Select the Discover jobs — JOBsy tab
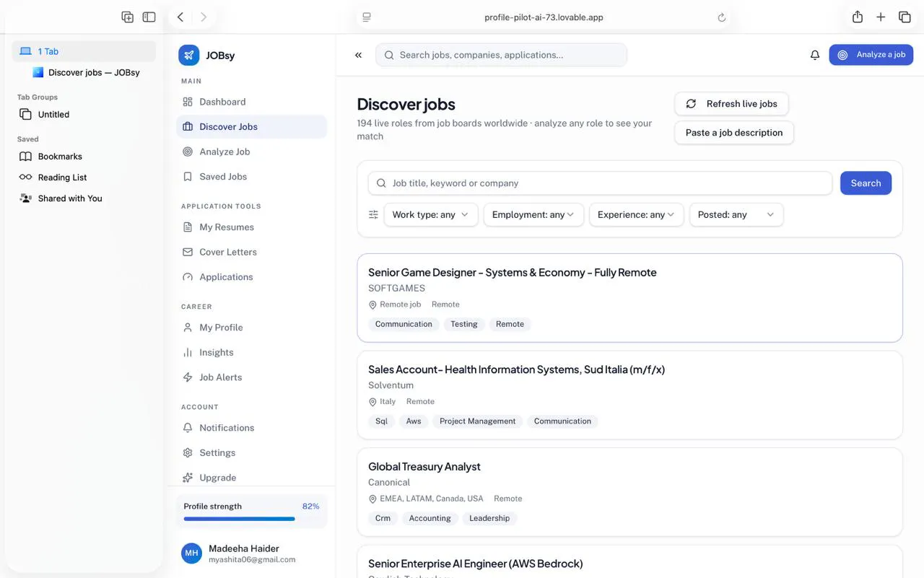Viewport: 924px width, 578px height. click(x=92, y=72)
